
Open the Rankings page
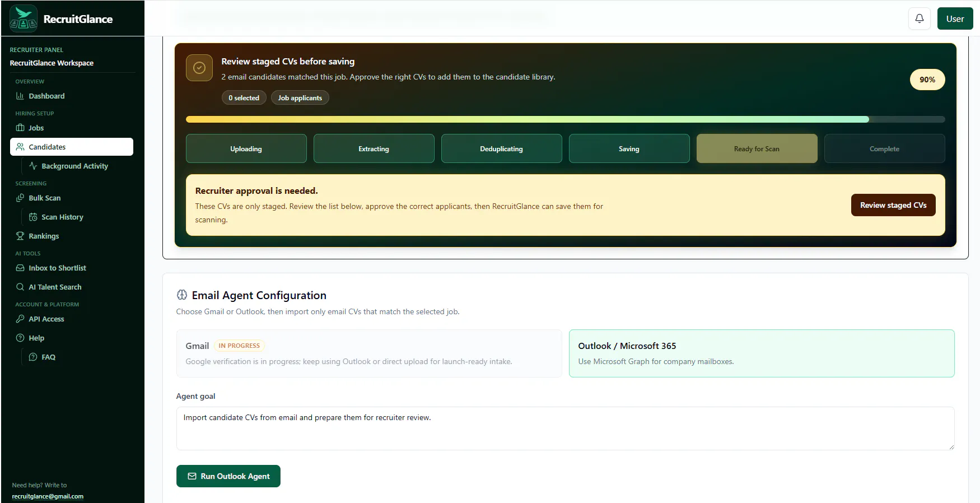[72, 236]
